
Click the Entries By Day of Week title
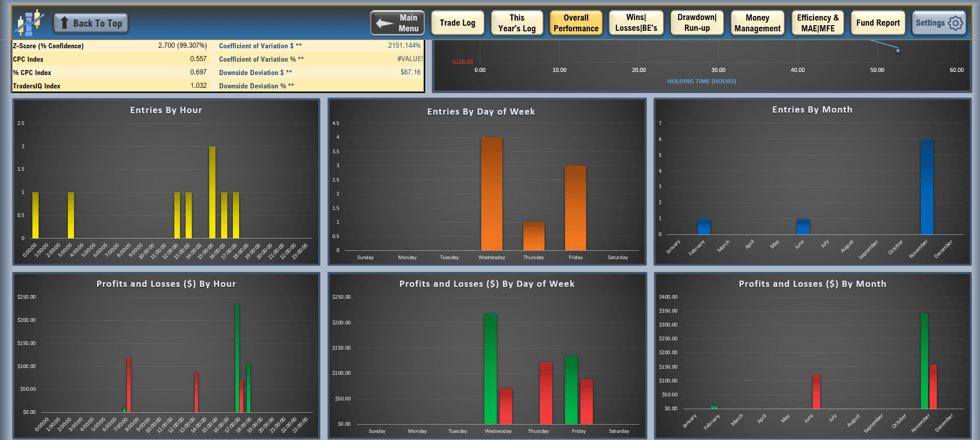(x=481, y=112)
